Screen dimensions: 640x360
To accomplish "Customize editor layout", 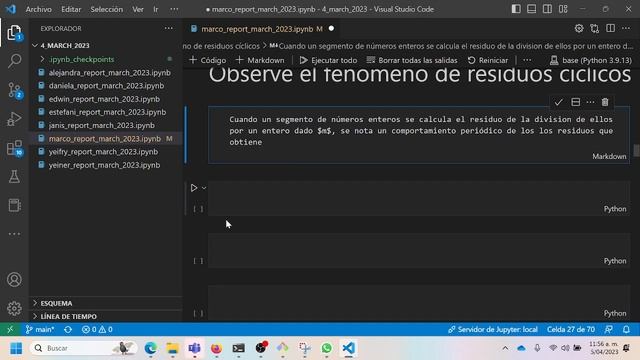I will coord(563,9).
